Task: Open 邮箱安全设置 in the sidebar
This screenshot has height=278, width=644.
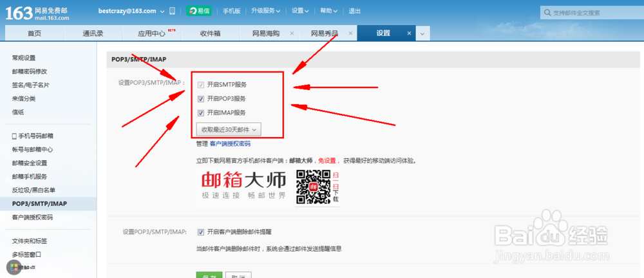Action: 30,163
